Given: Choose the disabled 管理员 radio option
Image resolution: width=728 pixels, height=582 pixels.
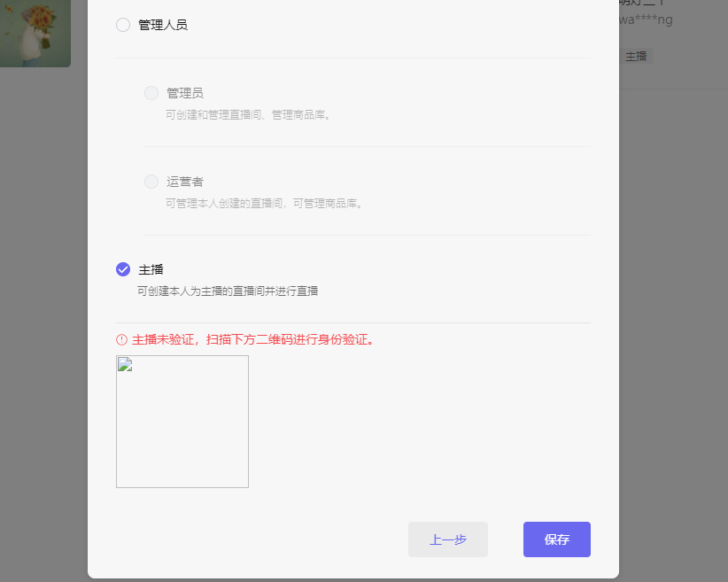Looking at the screenshot, I should (151, 93).
